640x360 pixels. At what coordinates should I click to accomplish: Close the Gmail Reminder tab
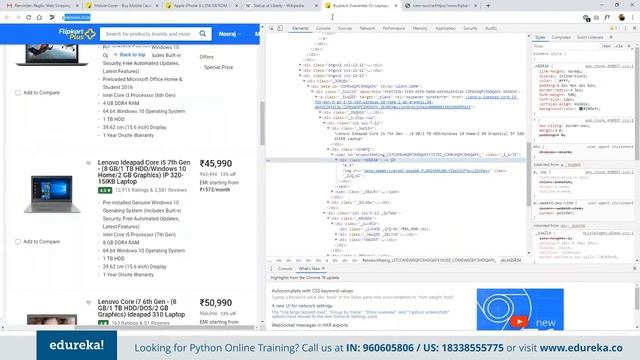[77, 6]
